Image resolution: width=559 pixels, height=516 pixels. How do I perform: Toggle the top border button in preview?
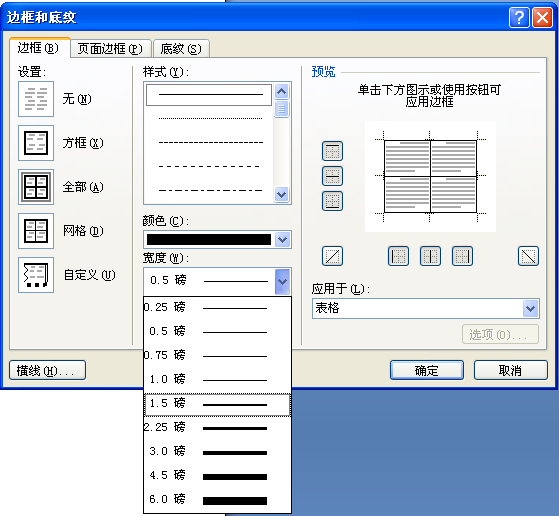tap(332, 151)
